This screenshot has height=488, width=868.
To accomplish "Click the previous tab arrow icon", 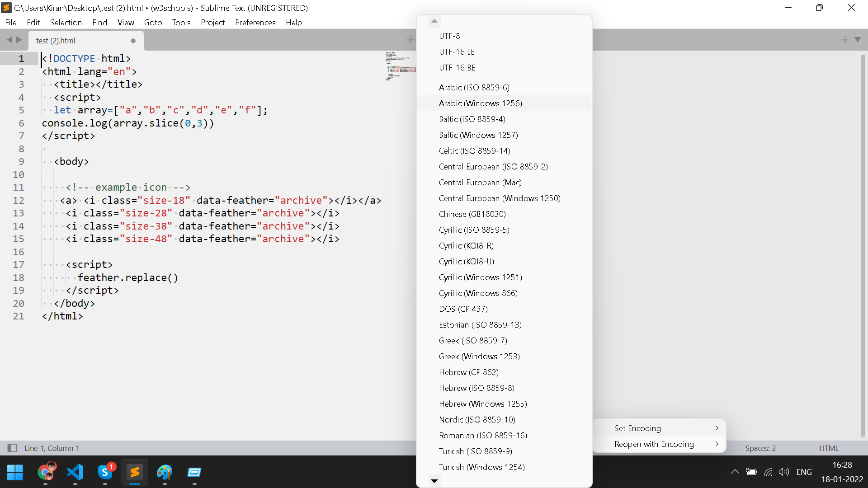I will tap(9, 40).
